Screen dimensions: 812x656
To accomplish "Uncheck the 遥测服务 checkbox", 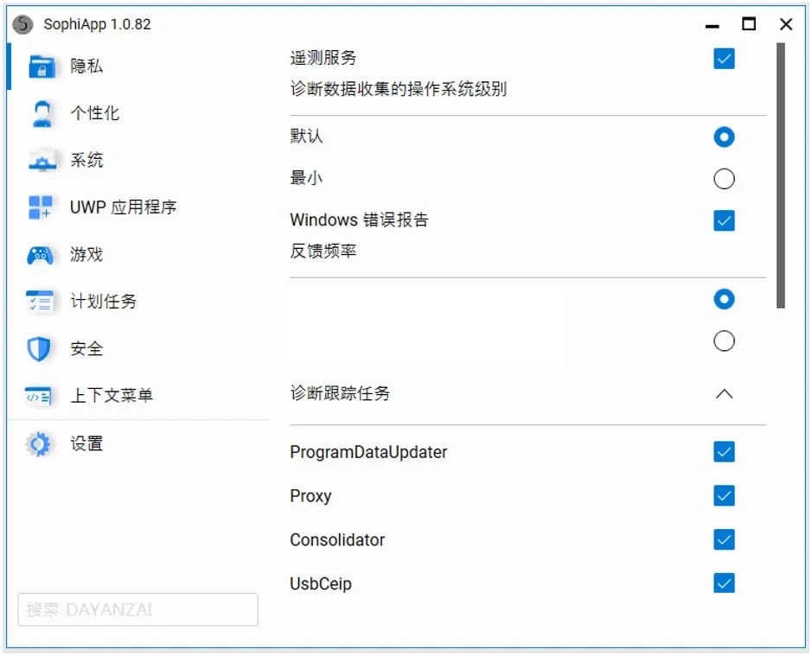I will pyautogui.click(x=724, y=59).
